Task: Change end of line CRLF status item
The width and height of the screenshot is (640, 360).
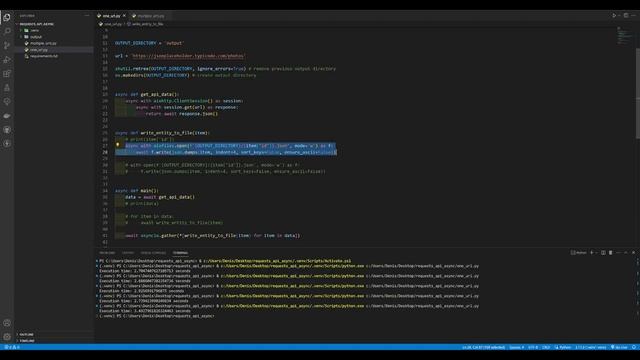Action: click(546, 347)
